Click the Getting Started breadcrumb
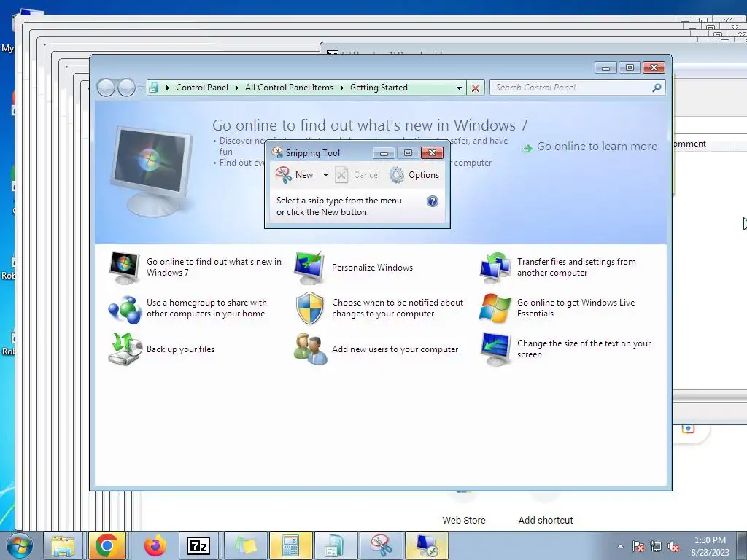 tap(379, 87)
